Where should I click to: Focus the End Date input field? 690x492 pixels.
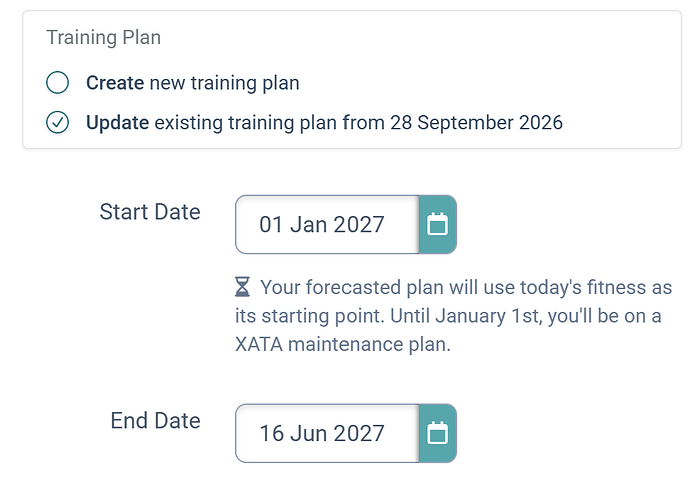(327, 433)
